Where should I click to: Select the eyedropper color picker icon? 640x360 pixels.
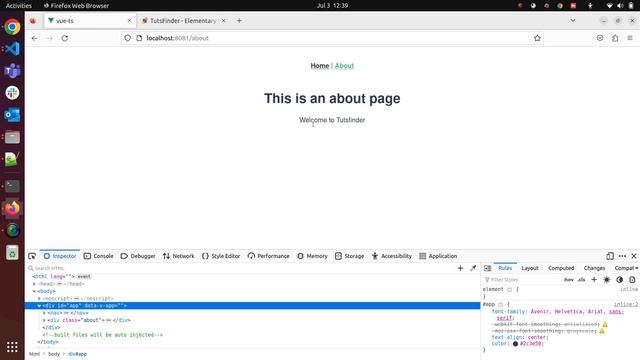click(x=473, y=268)
